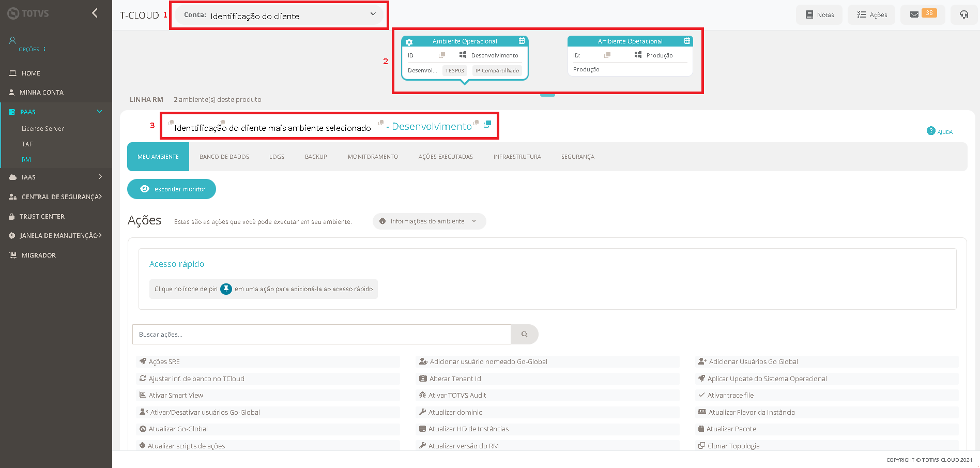This screenshot has height=468, width=980.
Task: Switch to Banco de Dados tab
Action: pyautogui.click(x=224, y=157)
